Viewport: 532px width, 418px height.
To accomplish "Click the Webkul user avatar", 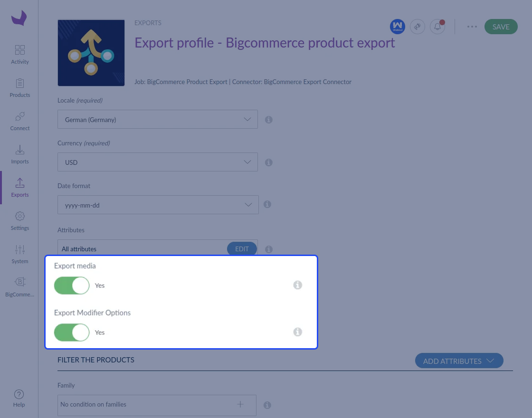I will click(397, 27).
